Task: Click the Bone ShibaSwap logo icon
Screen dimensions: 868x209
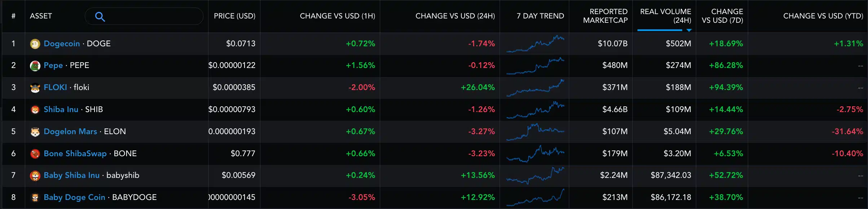Action: pyautogui.click(x=35, y=154)
